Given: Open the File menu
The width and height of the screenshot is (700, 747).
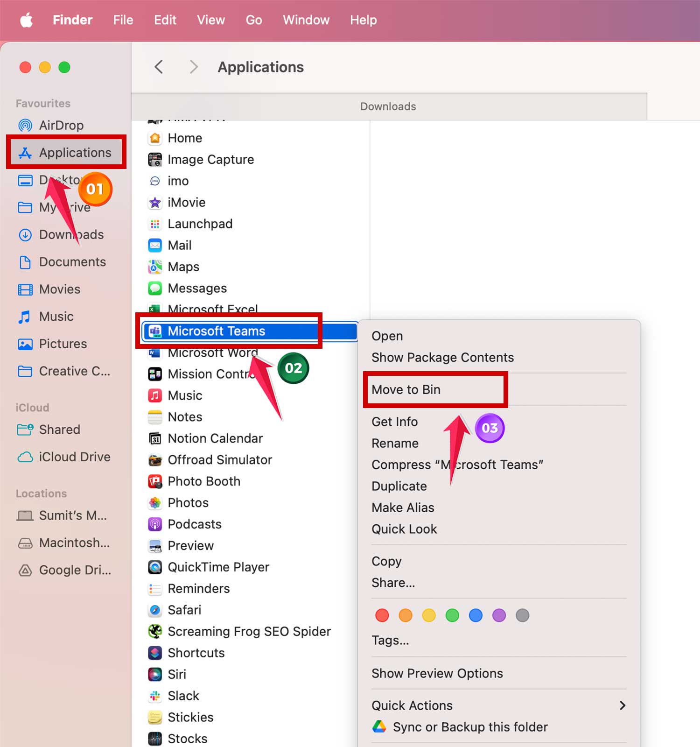Looking at the screenshot, I should (123, 20).
